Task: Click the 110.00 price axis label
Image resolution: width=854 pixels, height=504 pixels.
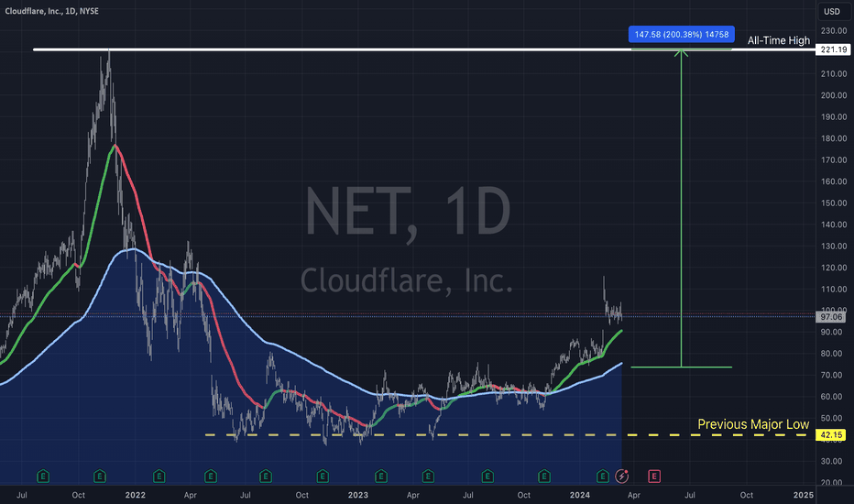Action: click(x=834, y=289)
